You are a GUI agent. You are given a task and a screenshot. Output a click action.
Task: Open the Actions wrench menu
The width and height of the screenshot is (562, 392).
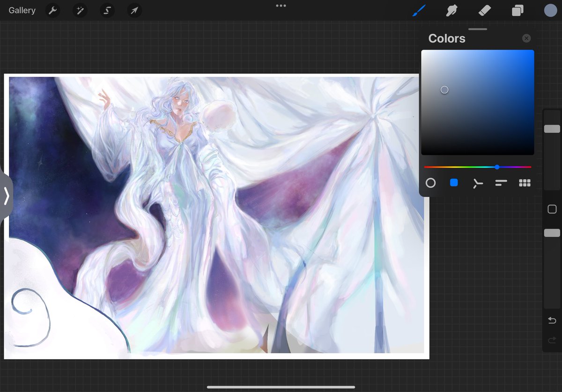click(x=53, y=10)
